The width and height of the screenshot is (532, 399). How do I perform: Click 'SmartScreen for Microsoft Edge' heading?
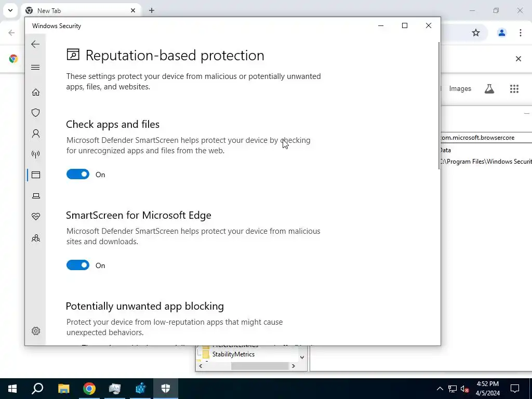[x=138, y=215]
